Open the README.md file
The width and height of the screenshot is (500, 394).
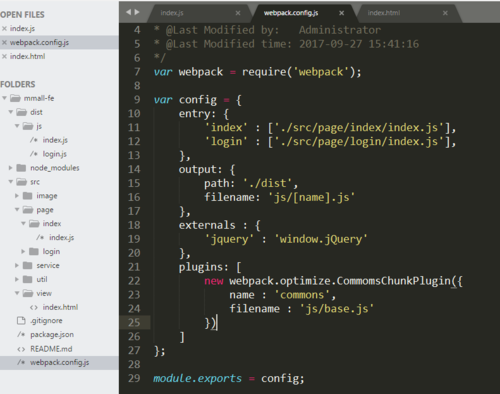[x=51, y=349]
